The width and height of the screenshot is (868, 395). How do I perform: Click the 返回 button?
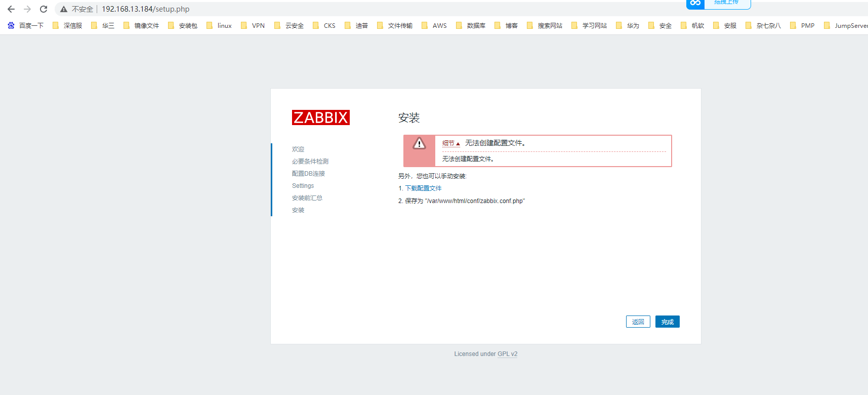pos(638,322)
